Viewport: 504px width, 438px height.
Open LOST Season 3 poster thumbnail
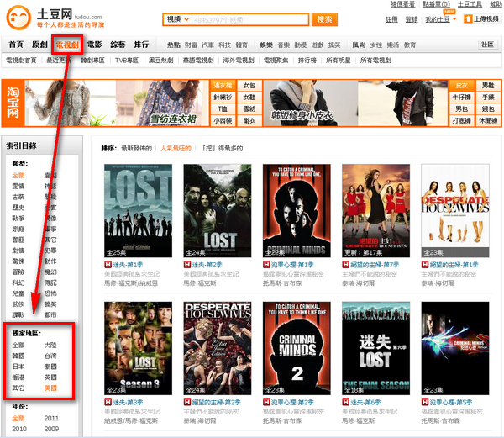coord(139,348)
